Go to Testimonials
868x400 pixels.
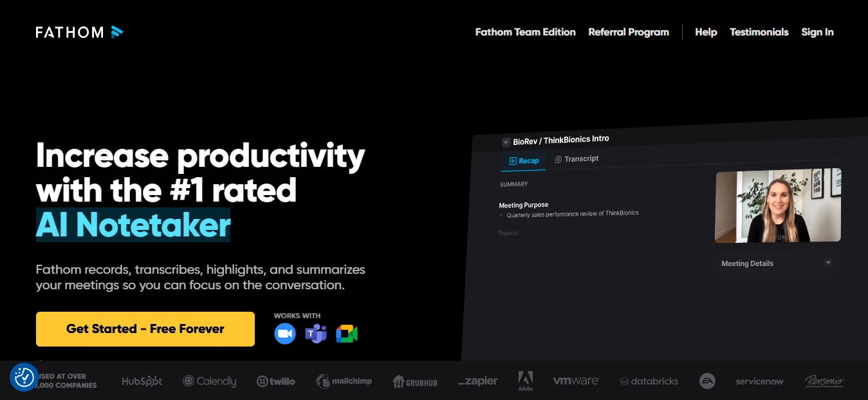click(759, 32)
